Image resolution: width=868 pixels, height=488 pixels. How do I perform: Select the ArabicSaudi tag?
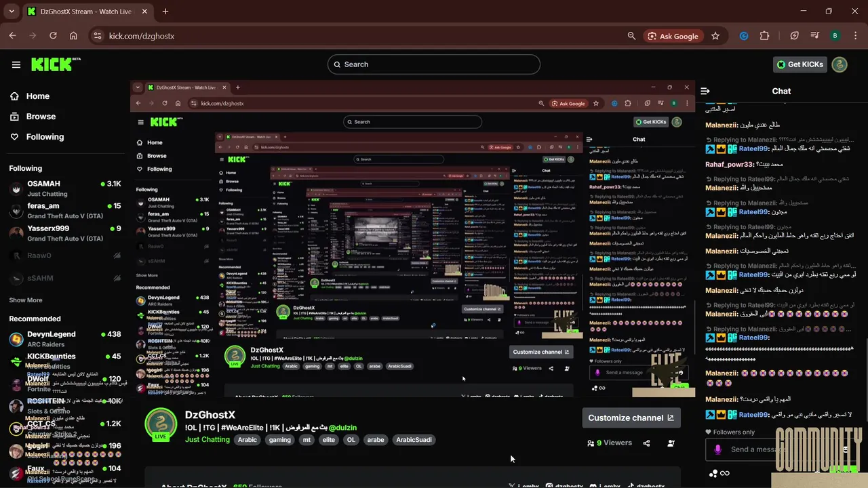[x=414, y=440]
